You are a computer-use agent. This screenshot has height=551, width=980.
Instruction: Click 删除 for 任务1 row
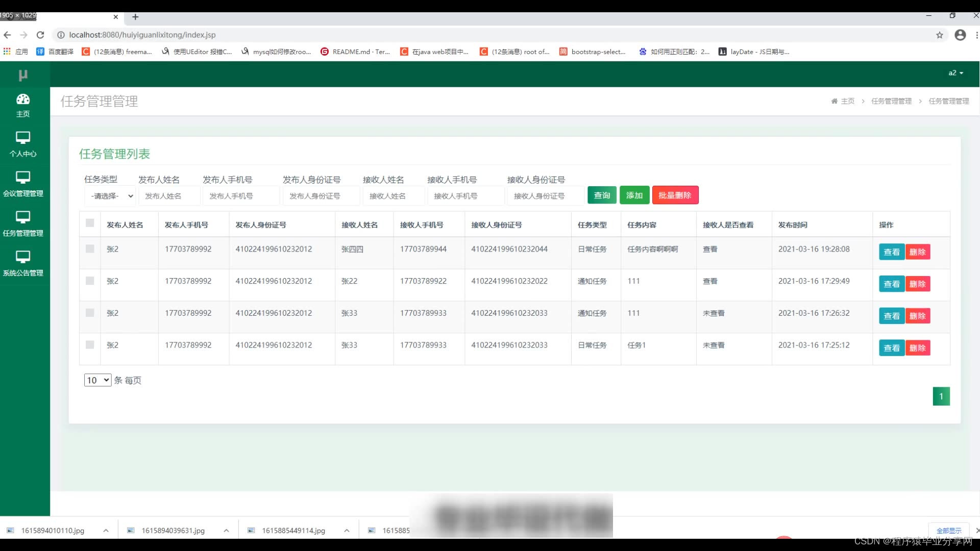(x=918, y=348)
